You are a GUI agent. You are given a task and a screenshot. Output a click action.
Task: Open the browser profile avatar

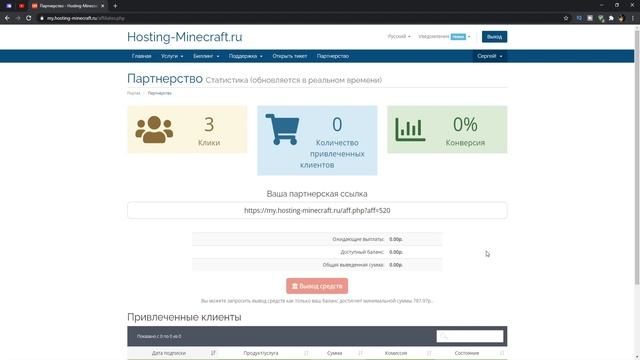[621, 18]
